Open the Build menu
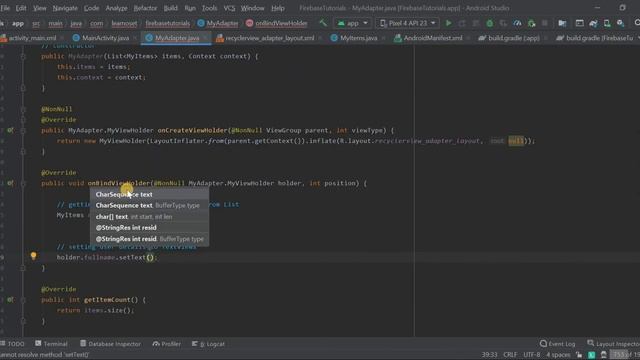The height and width of the screenshot is (360, 640). pos(171,8)
